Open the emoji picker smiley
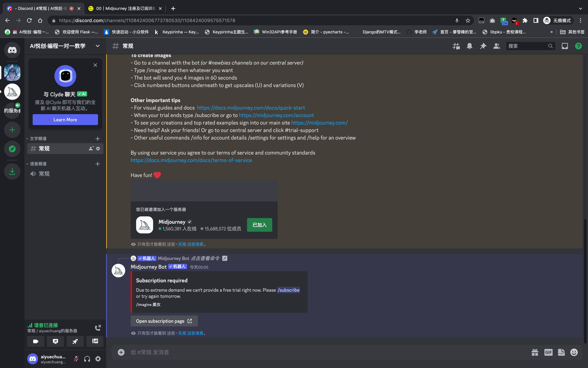This screenshot has height=368, width=588. [574, 352]
